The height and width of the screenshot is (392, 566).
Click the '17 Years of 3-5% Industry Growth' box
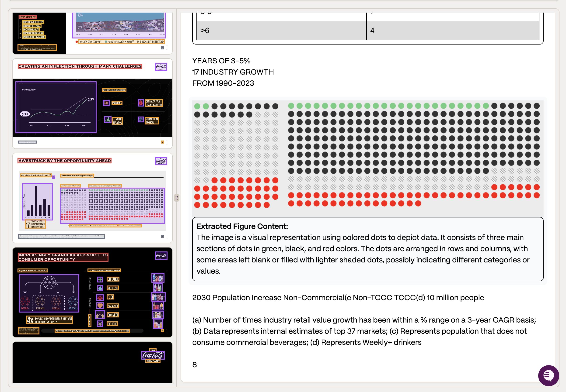point(35,224)
